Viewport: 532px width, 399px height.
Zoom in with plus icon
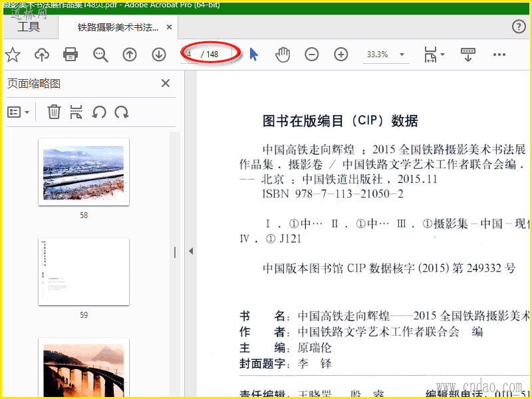point(341,55)
